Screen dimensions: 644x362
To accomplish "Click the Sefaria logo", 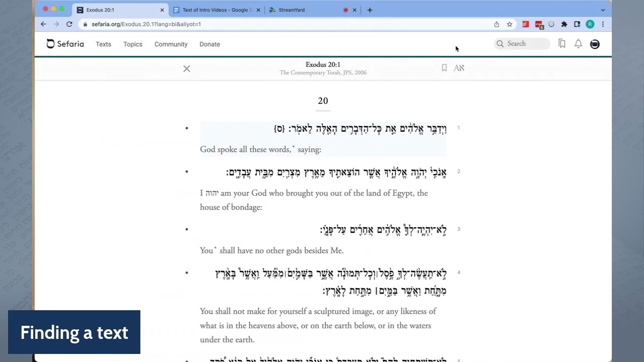I will [65, 44].
